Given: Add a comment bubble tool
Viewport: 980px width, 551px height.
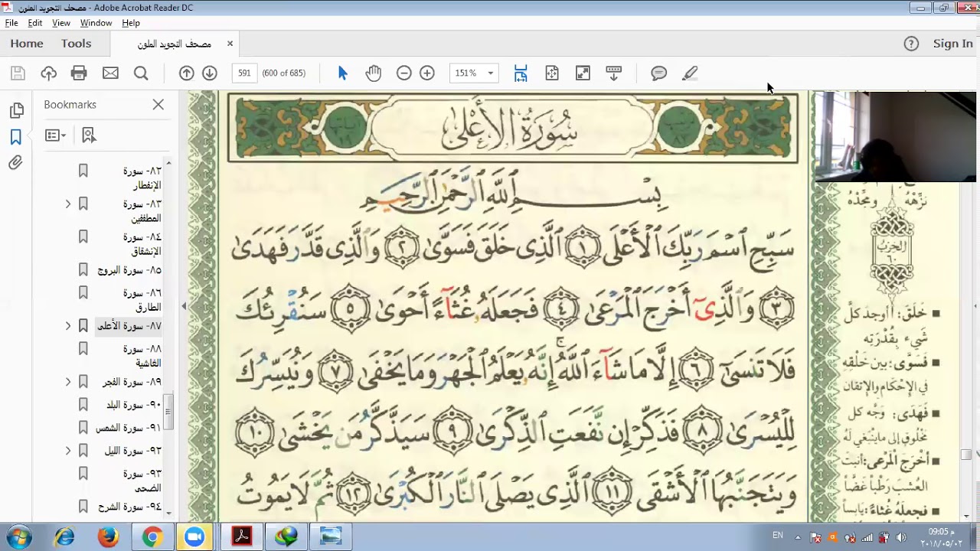Looking at the screenshot, I should 658,73.
